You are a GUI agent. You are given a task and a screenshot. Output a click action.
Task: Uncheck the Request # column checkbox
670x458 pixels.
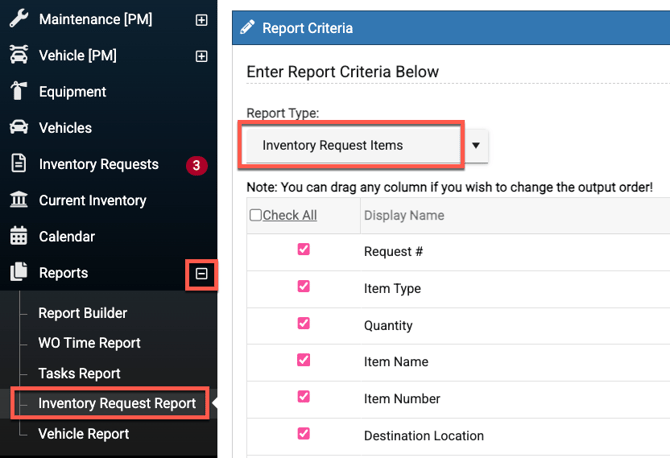(x=304, y=250)
